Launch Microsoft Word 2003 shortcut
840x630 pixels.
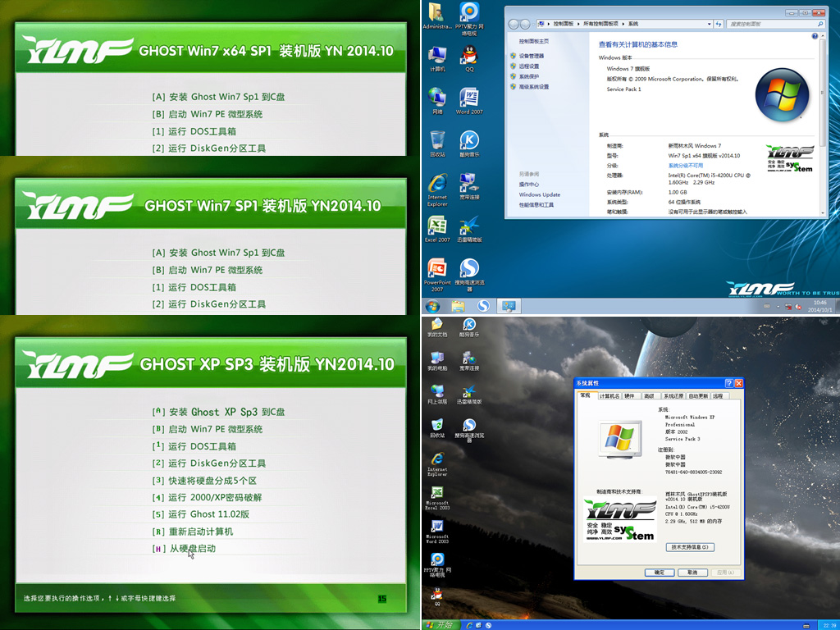click(x=437, y=532)
